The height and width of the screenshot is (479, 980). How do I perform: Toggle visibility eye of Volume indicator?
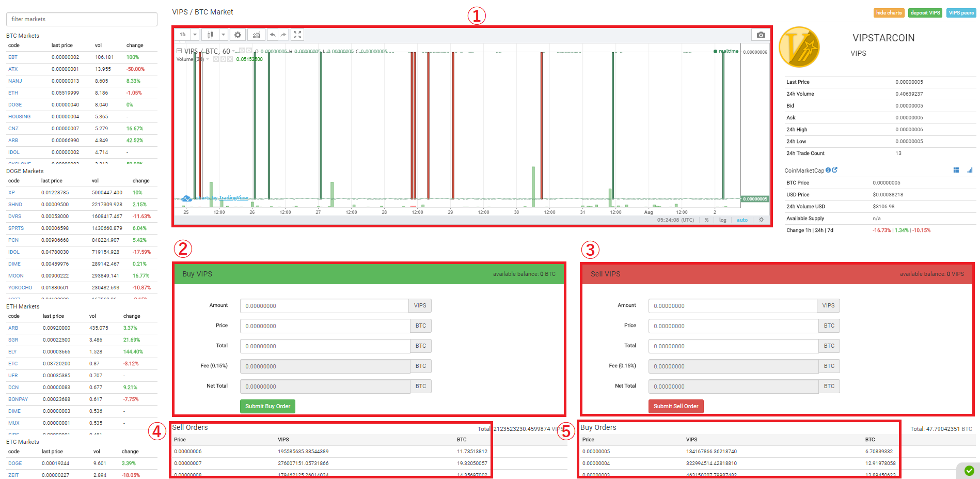[216, 59]
